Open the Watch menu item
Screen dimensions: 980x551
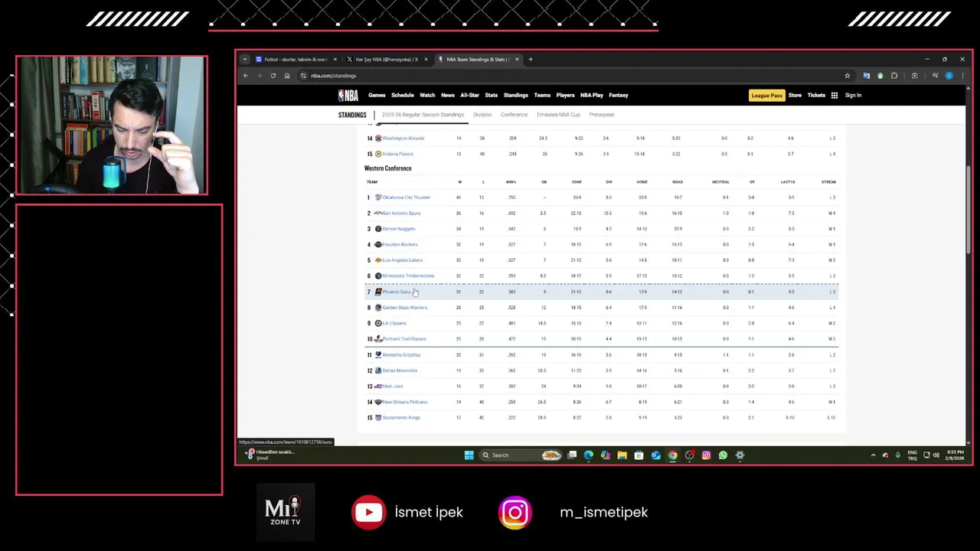click(427, 96)
